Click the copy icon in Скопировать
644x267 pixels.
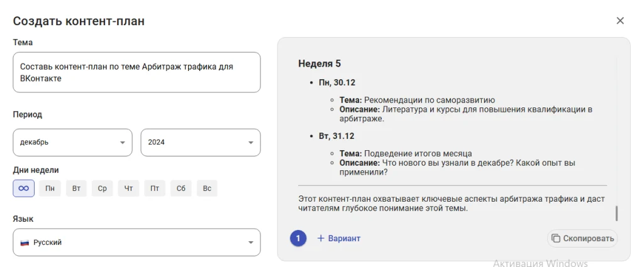click(556, 238)
